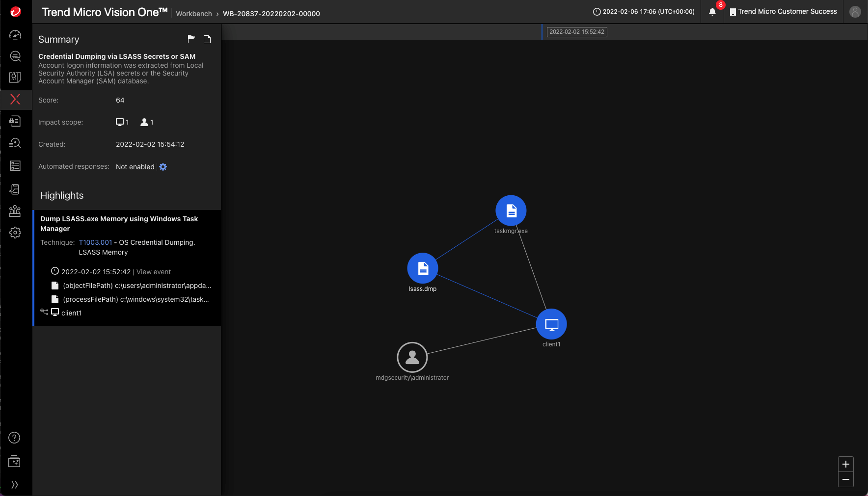Click the timeline marker 2022-02-02 15:52:42
Image resolution: width=868 pixels, height=496 pixels.
(576, 32)
